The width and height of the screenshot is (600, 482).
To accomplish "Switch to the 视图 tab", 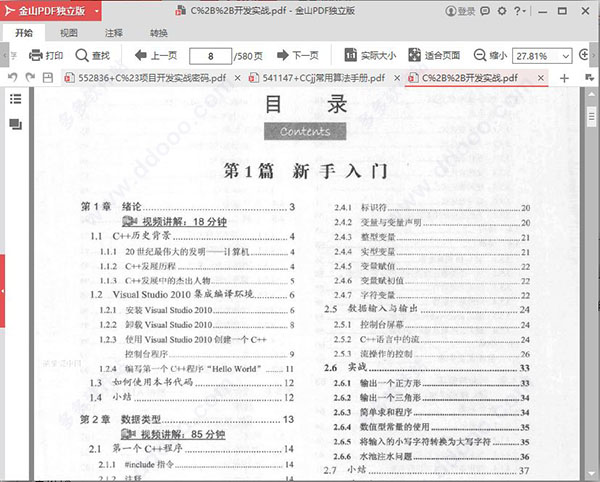I will tap(69, 33).
